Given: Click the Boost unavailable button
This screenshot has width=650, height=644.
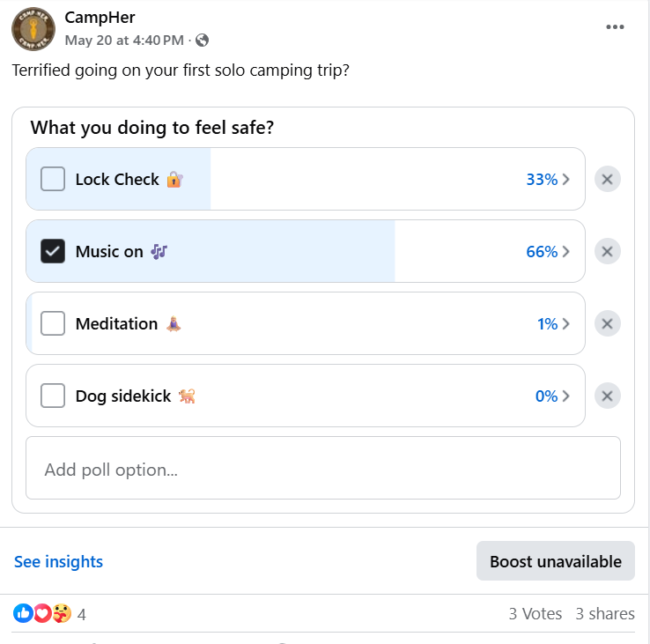Looking at the screenshot, I should click(x=555, y=561).
